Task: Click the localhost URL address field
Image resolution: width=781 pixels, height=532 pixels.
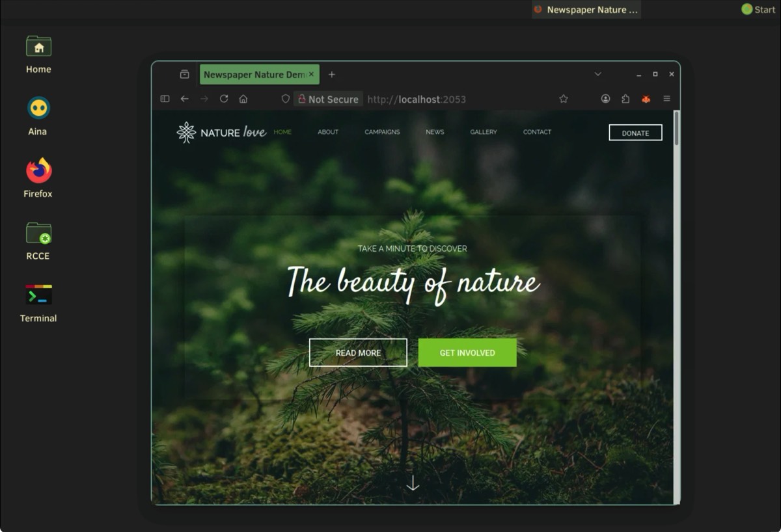Action: pos(456,99)
